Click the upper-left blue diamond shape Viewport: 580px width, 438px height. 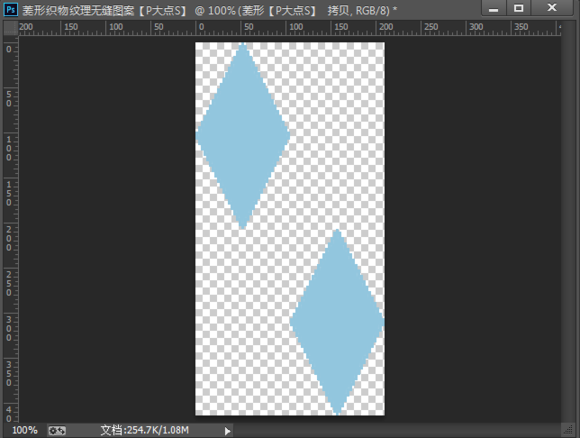243,136
